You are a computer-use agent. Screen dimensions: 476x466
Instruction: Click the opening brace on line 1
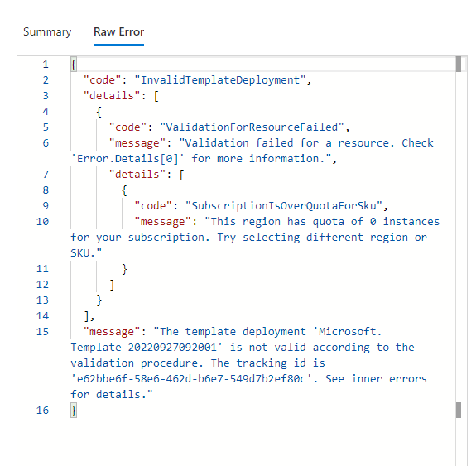coord(74,65)
